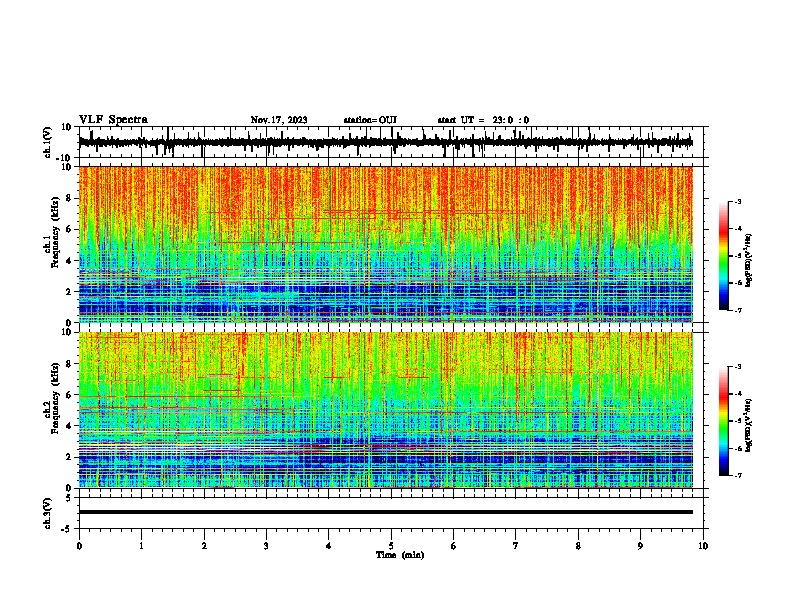Click the thick black ch.3 voltage line

pos(385,512)
